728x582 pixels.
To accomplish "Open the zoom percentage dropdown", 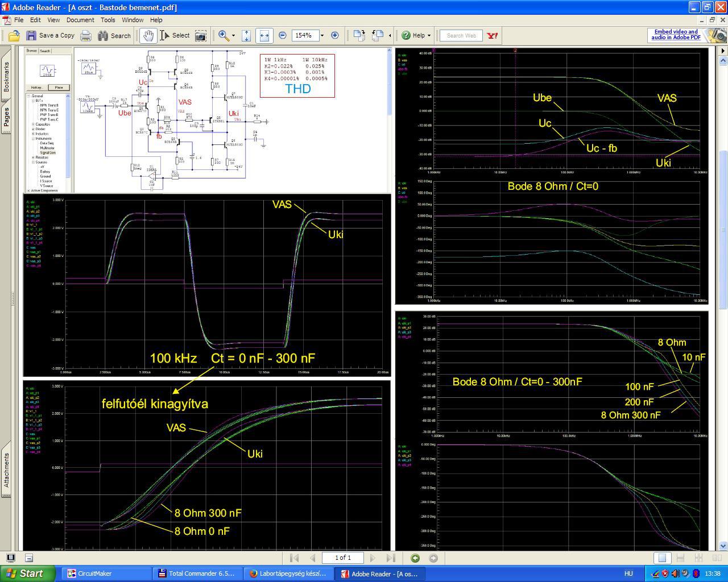I will 322,35.
